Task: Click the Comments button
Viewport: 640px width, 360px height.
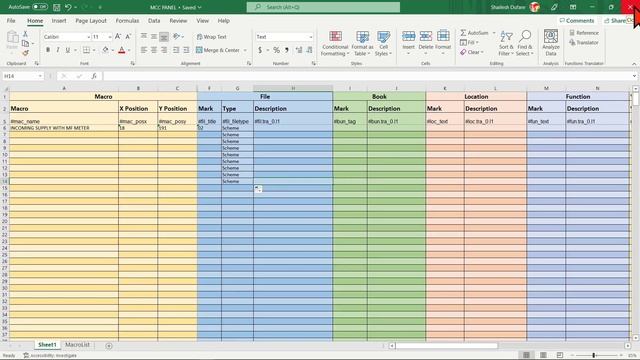Action: pos(577,20)
